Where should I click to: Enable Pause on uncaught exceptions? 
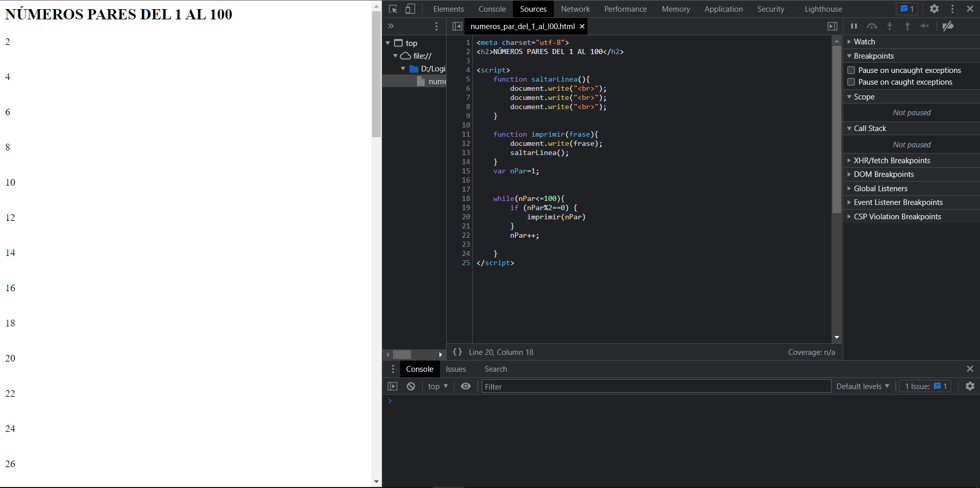point(851,70)
